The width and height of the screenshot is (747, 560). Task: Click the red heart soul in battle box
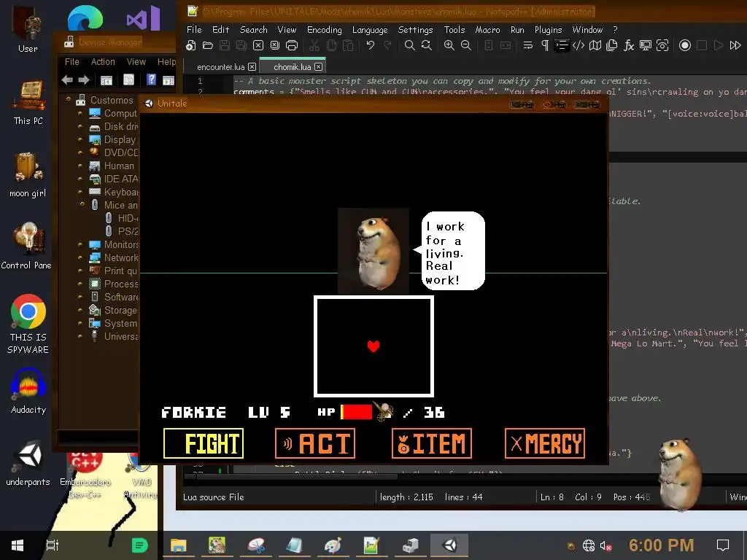point(373,346)
